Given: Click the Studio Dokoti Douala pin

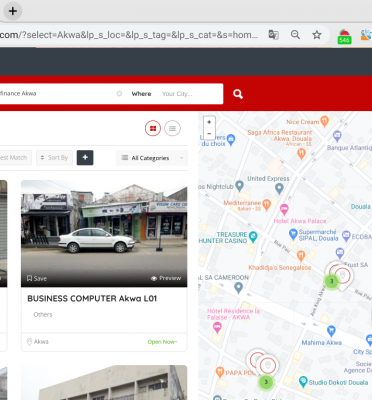Looking at the screenshot, I should click(303, 381).
